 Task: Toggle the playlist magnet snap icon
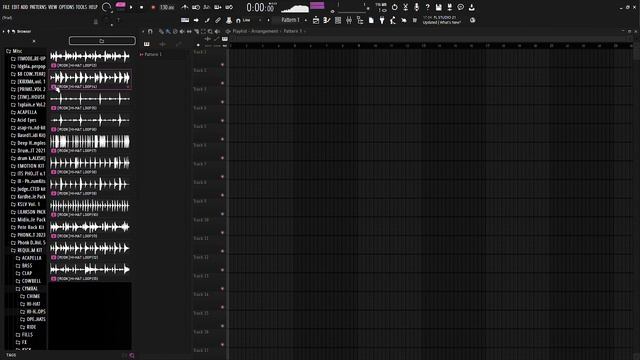click(x=150, y=31)
